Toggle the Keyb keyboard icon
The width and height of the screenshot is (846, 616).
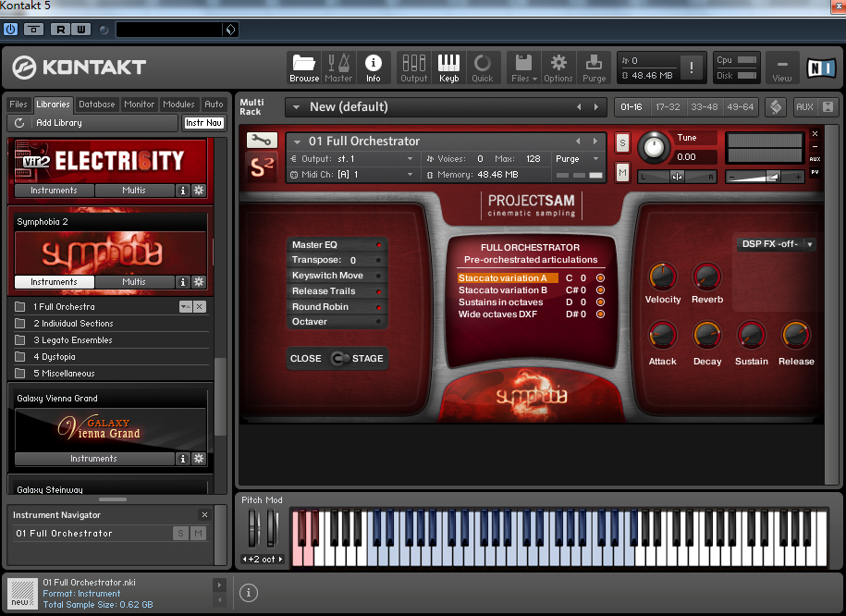(448, 68)
